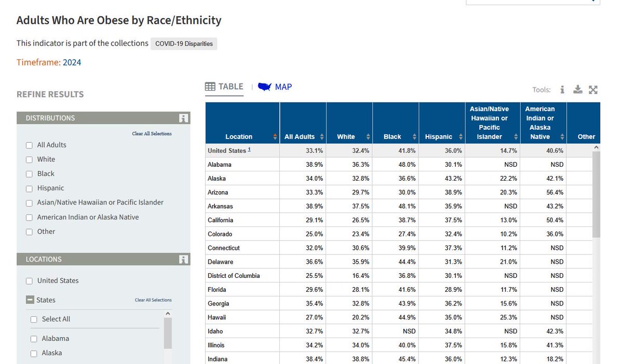Click the 2024 timeframe link
This screenshot has width=623, height=364.
(x=72, y=63)
